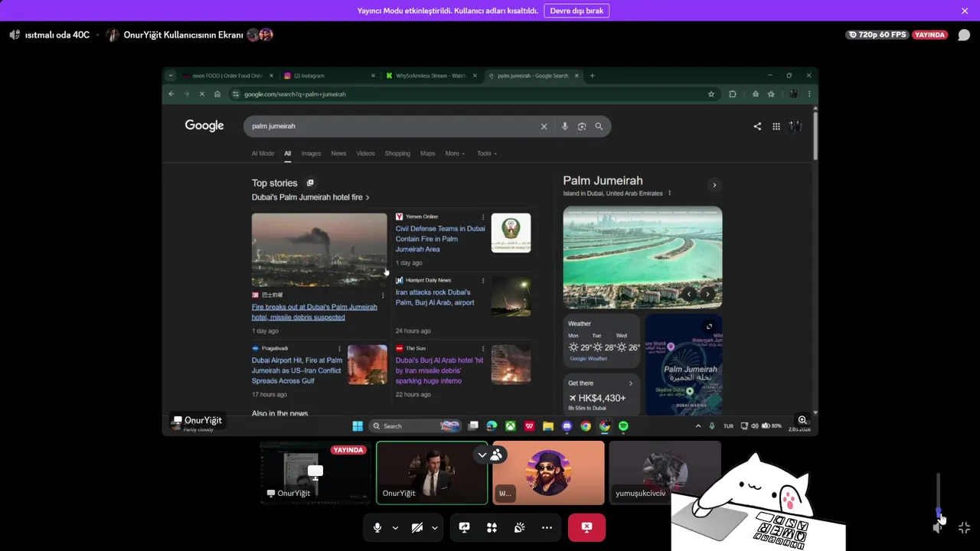This screenshot has height=551, width=980.
Task: Exit fullscreen stream view
Action: (x=964, y=527)
